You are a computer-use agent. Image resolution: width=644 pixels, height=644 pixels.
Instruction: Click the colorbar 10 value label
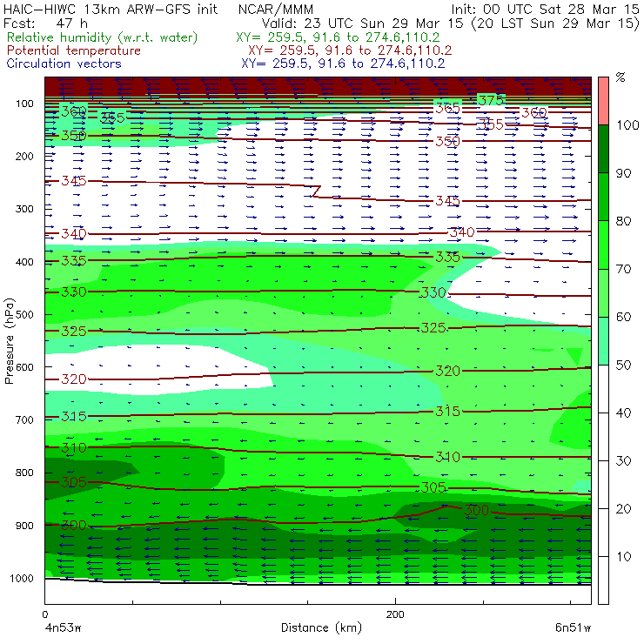[x=623, y=557]
